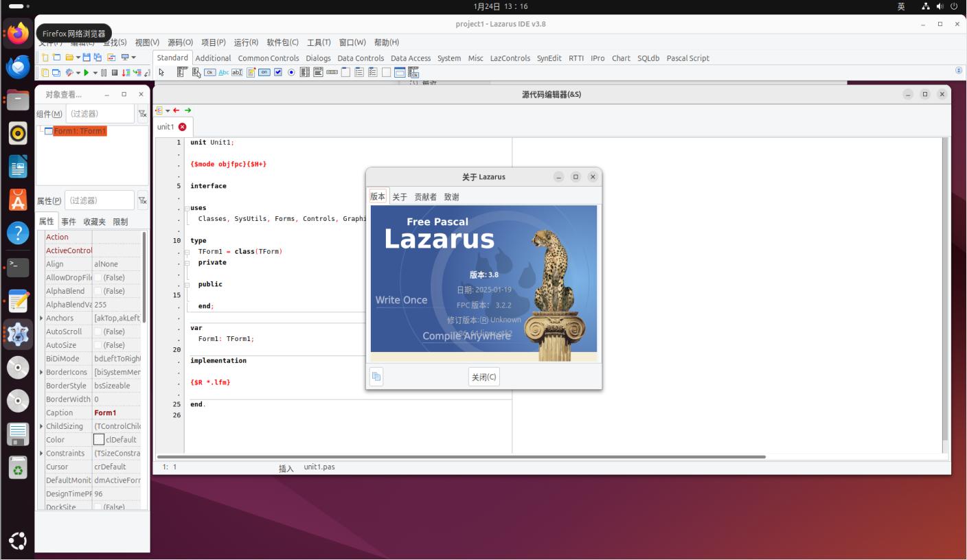Open the 帮助(H) menu

tap(387, 43)
